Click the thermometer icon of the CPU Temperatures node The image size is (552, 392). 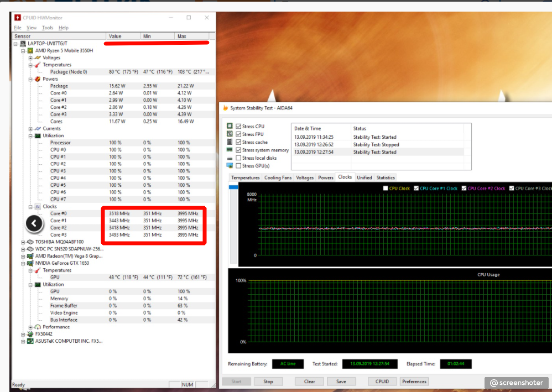pos(38,65)
